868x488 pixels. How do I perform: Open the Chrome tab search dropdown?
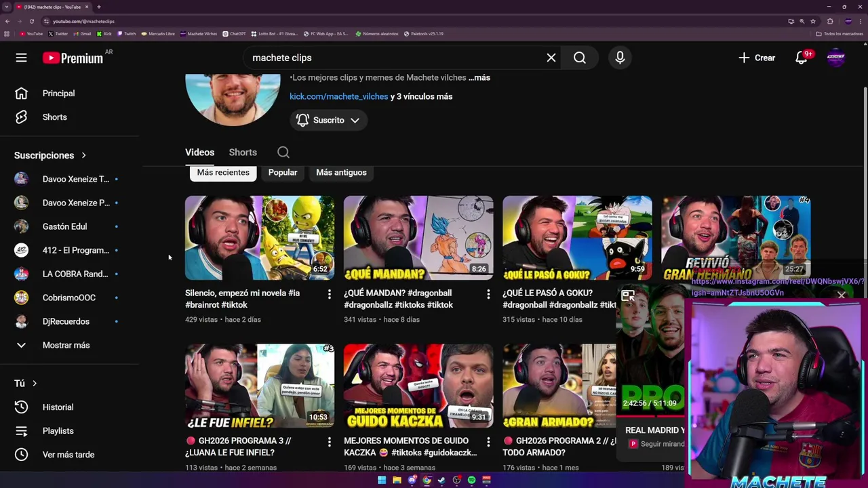pyautogui.click(x=7, y=7)
